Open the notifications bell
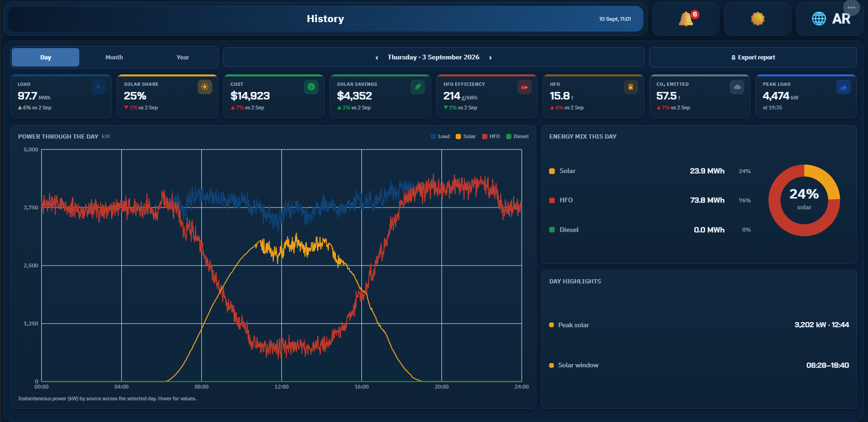 (686, 19)
